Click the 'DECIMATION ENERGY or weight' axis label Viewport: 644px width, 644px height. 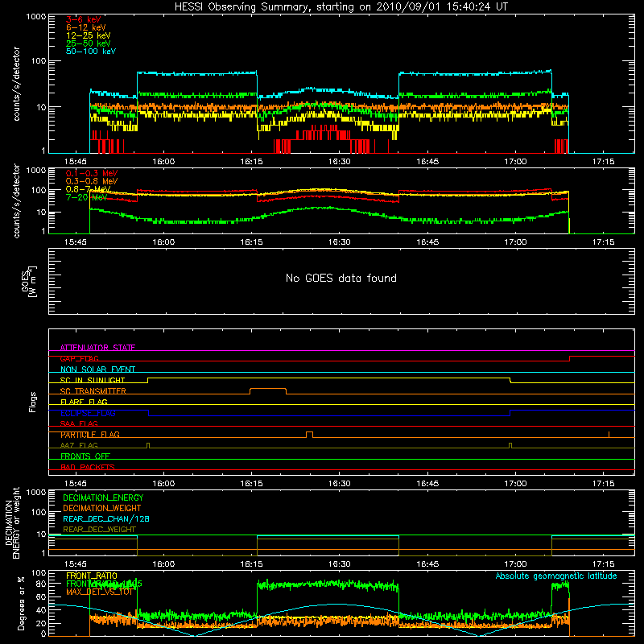coord(12,522)
